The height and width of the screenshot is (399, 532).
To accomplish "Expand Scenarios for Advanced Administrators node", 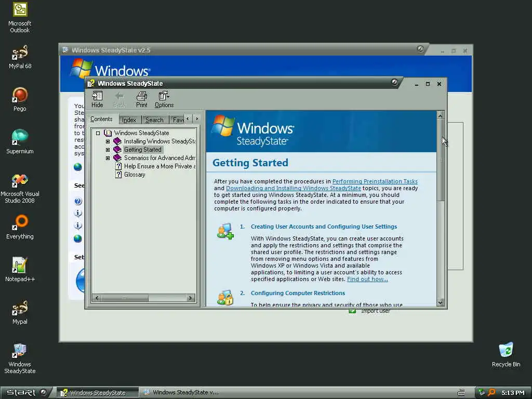I will 108,158.
